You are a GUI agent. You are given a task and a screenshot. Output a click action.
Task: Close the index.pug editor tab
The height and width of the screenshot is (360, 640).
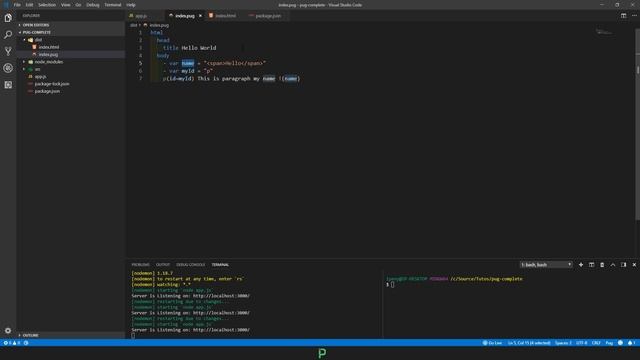click(x=200, y=16)
